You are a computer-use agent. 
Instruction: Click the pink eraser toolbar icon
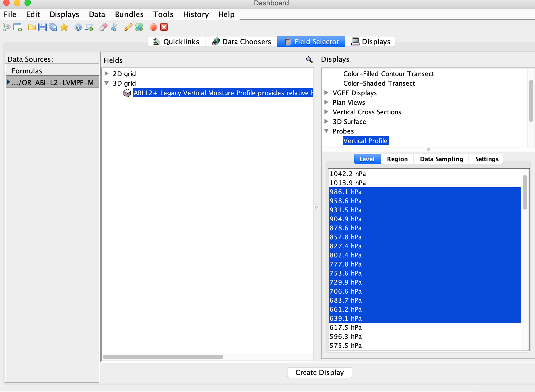tap(103, 27)
